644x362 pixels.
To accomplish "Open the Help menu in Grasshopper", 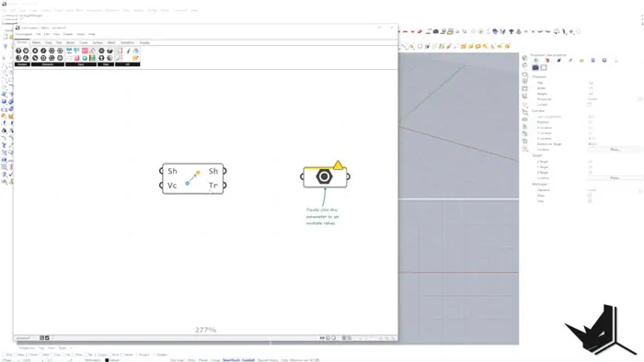I will tap(92, 34).
